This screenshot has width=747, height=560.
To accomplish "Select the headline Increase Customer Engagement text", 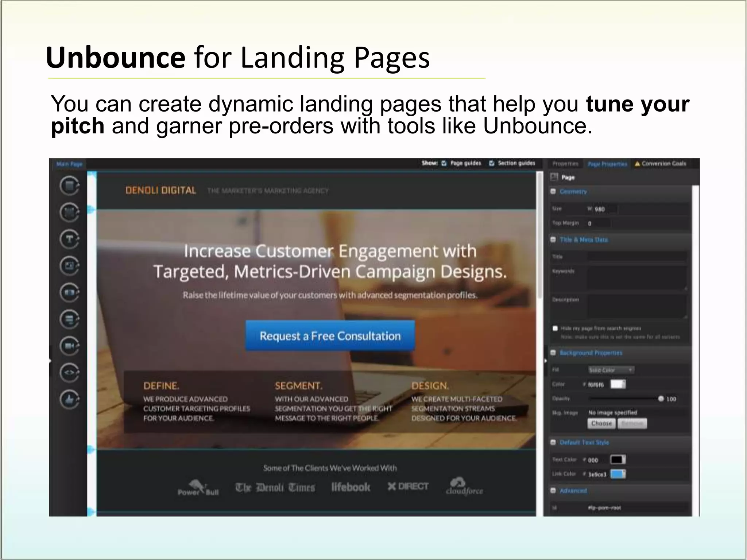I will (330, 261).
